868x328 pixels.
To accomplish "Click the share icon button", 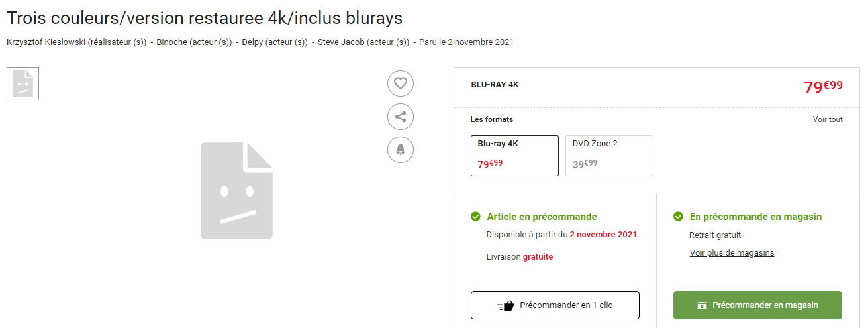I will coord(401,117).
